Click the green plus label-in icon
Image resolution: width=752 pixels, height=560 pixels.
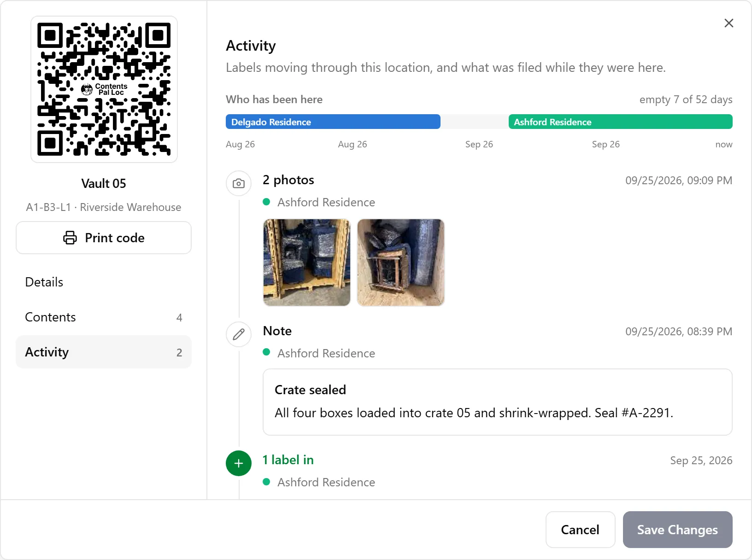[x=239, y=463]
